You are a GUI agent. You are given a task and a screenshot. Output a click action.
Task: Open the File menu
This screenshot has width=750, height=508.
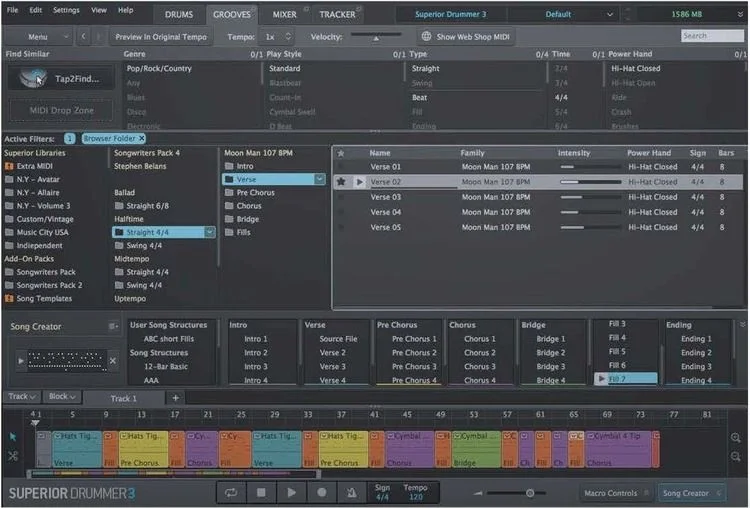[12, 10]
